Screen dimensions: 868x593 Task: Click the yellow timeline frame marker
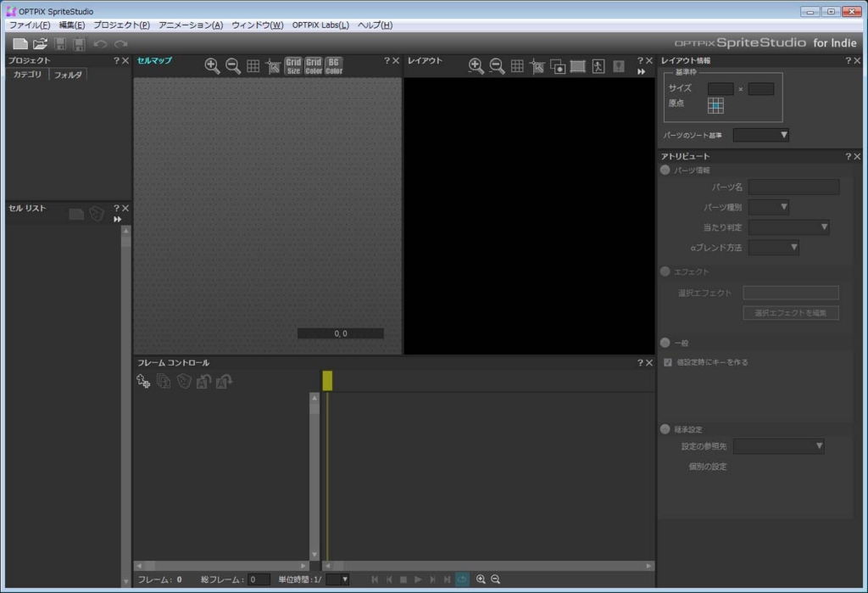tap(327, 381)
